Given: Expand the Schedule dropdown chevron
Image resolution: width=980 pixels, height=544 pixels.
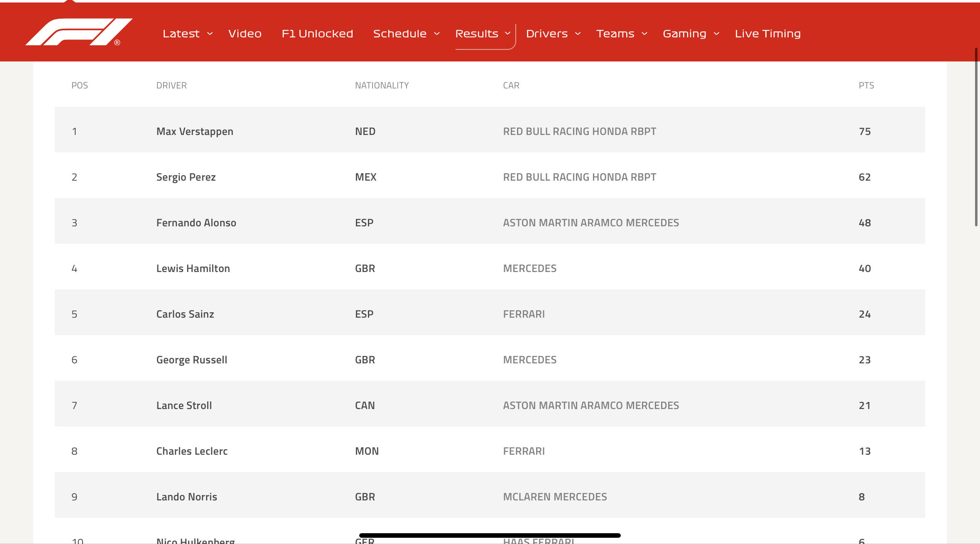Looking at the screenshot, I should 436,34.
